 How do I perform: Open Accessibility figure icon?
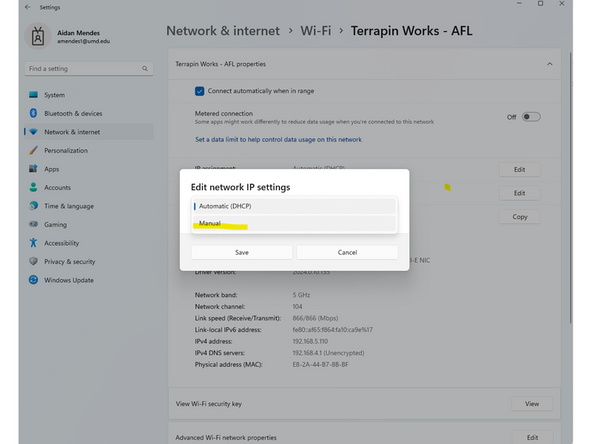click(33, 243)
